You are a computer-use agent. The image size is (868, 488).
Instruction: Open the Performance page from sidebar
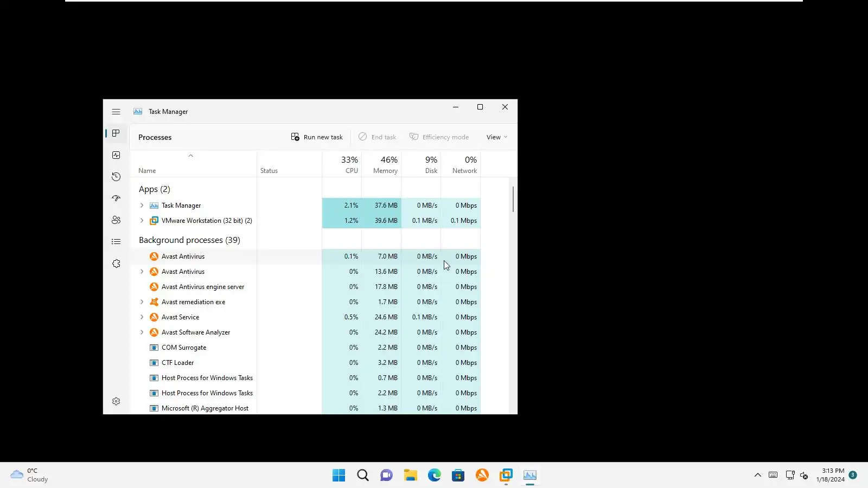(116, 155)
